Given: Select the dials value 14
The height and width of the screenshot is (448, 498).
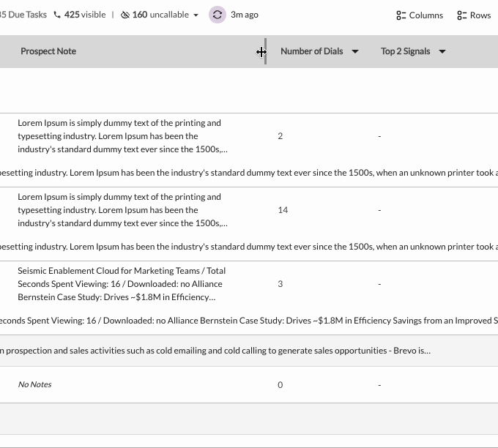Looking at the screenshot, I should click(283, 210).
